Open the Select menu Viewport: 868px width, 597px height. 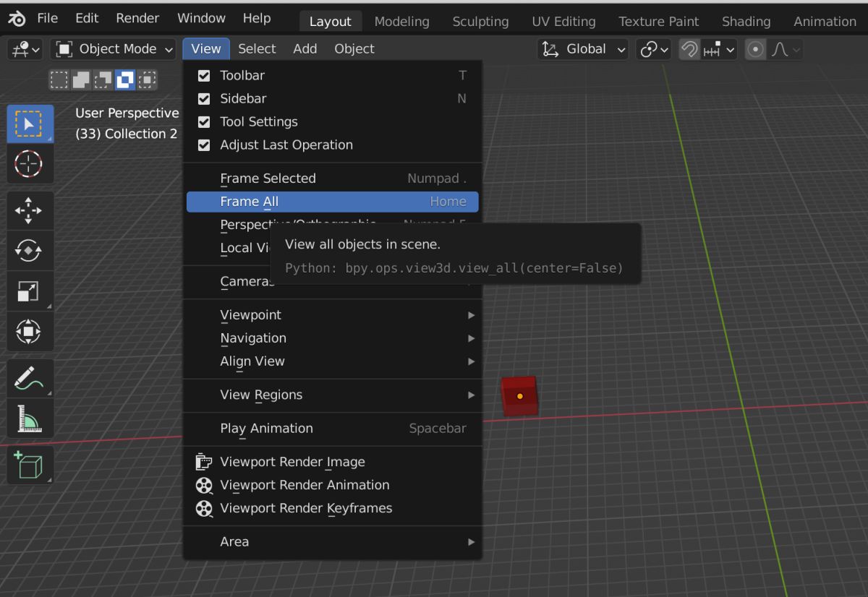tap(257, 49)
